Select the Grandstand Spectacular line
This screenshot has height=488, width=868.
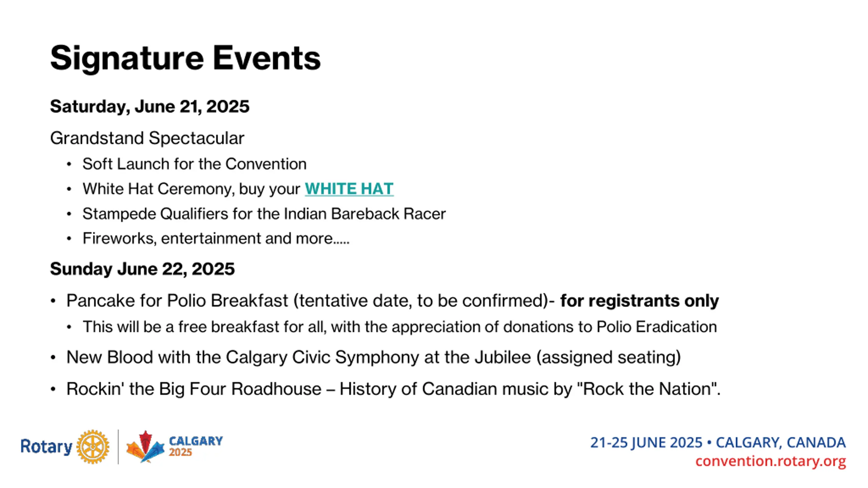point(147,138)
